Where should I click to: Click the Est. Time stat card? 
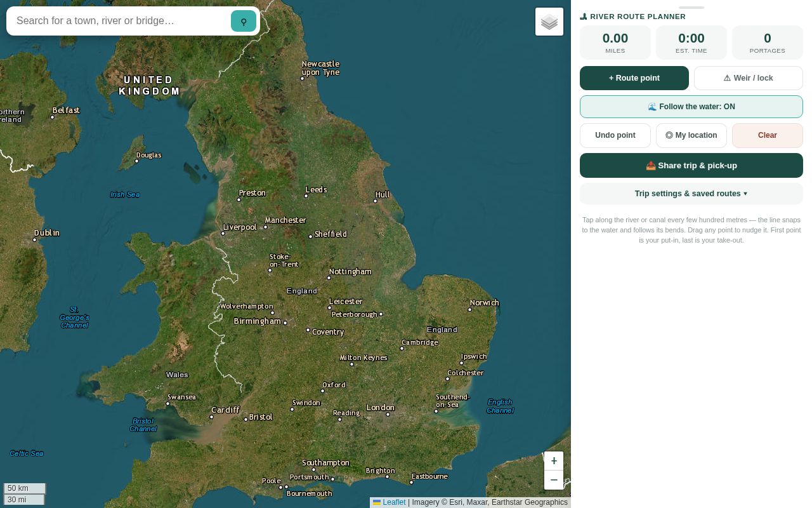tap(691, 43)
